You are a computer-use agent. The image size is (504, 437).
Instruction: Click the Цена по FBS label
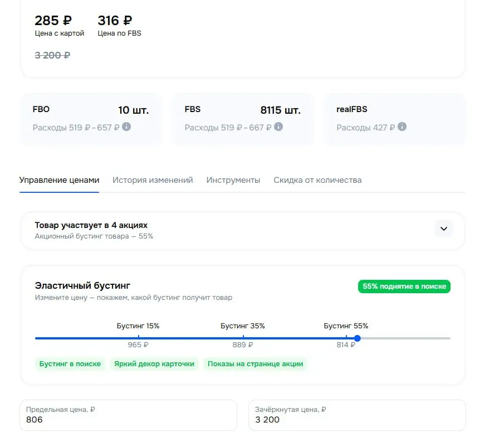coord(119,33)
